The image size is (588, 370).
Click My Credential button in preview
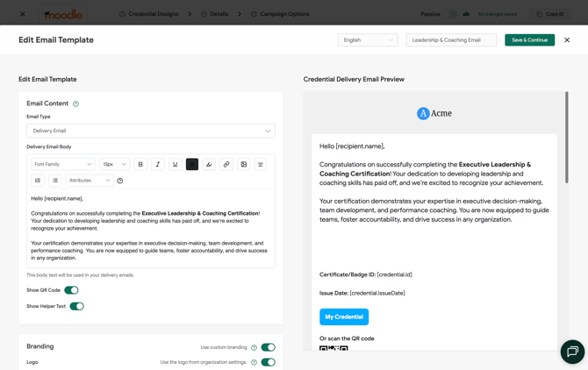click(x=344, y=317)
